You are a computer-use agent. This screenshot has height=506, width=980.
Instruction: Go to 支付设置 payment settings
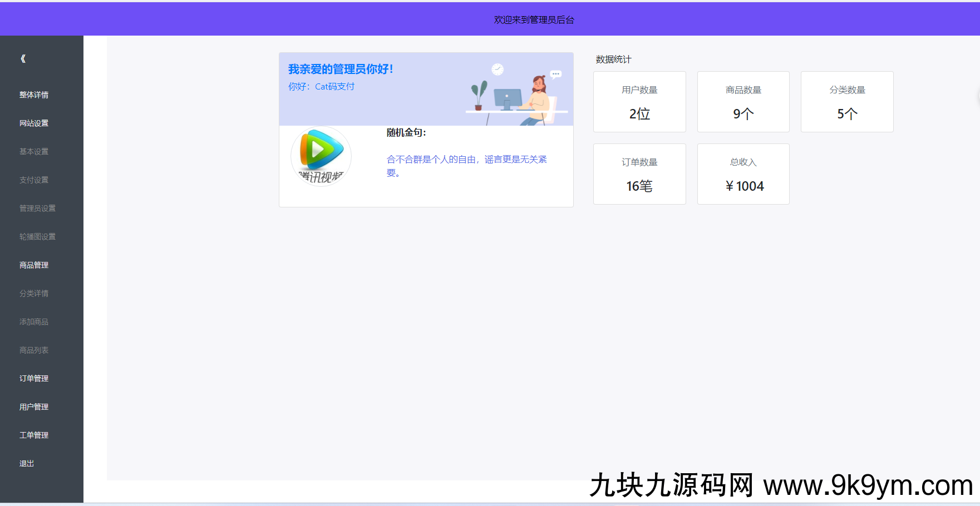[x=33, y=180]
